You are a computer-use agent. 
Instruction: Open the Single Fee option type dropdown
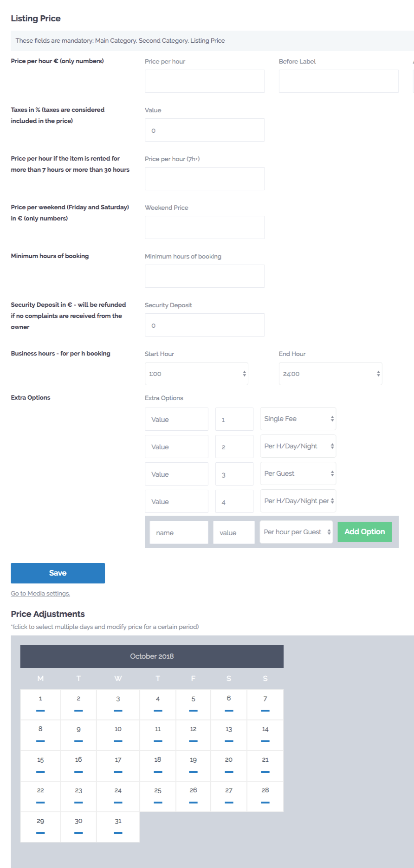click(298, 419)
